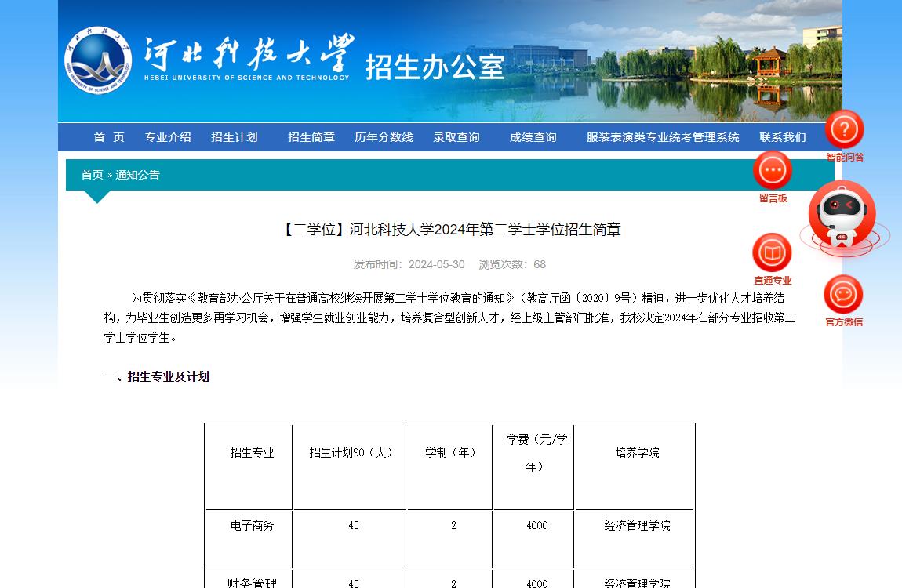Click the 45 plan count in the 电子商务 row

(353, 525)
